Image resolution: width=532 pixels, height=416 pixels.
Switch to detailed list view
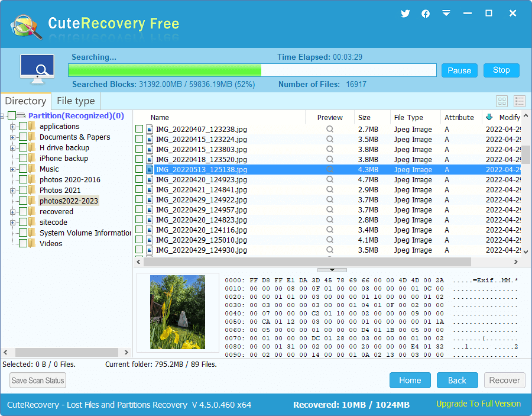(x=520, y=101)
